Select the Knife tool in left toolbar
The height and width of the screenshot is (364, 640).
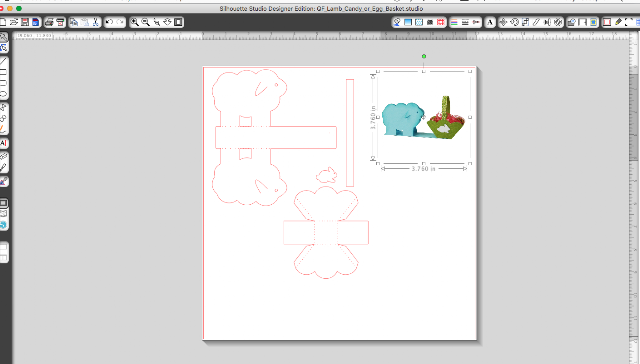tap(3, 167)
